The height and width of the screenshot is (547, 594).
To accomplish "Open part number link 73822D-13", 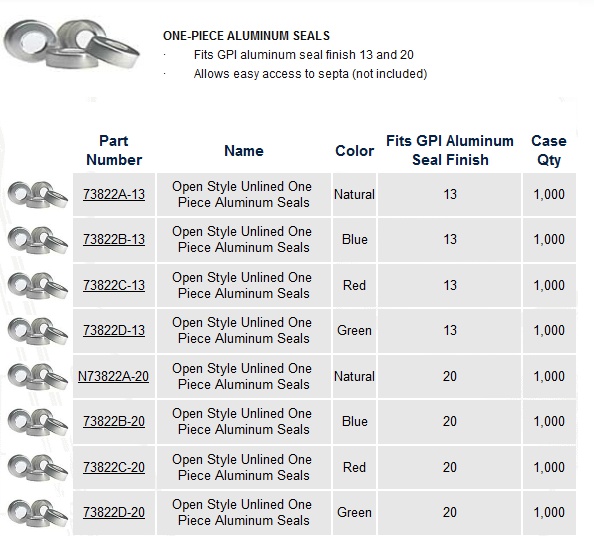I will (114, 330).
